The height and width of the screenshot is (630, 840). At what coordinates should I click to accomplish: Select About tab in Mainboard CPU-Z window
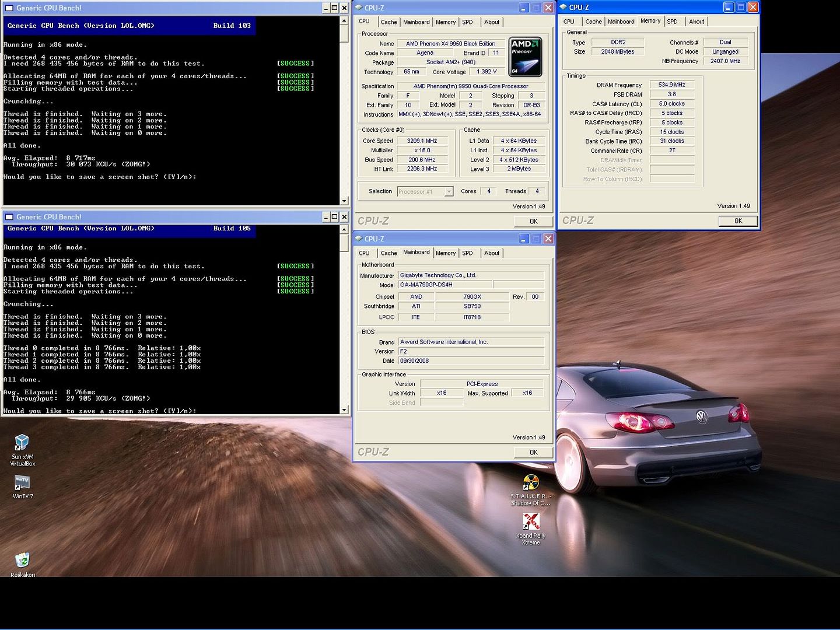492,253
